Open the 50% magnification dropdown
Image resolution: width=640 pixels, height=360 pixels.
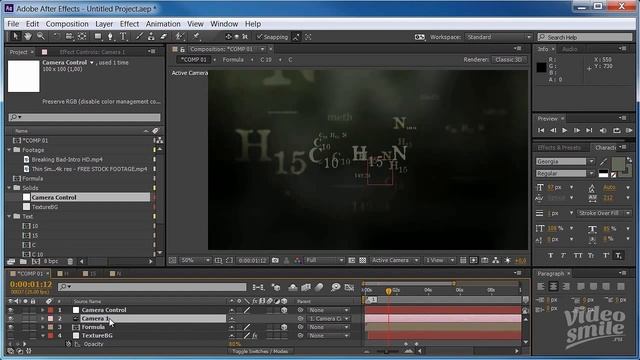click(195, 260)
